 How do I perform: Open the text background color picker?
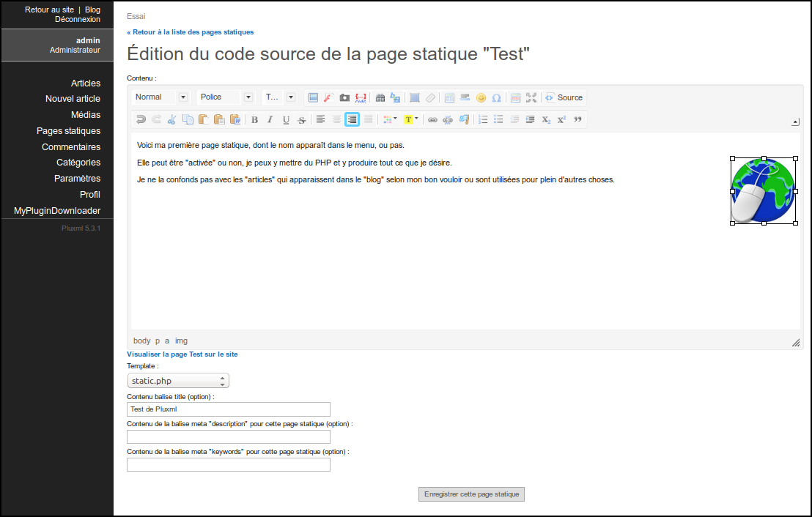411,119
